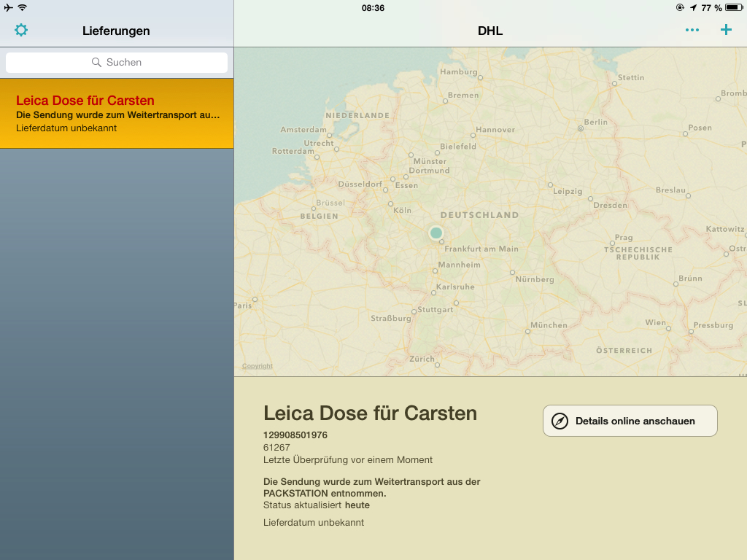Tap the Breslau label on map
Screen dimensions: 747x560
click(671, 190)
